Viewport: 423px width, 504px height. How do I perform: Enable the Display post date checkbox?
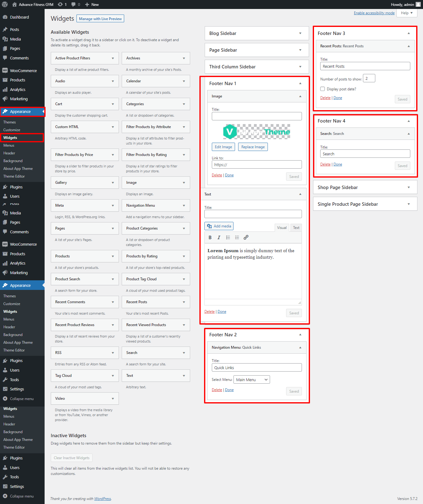point(322,89)
